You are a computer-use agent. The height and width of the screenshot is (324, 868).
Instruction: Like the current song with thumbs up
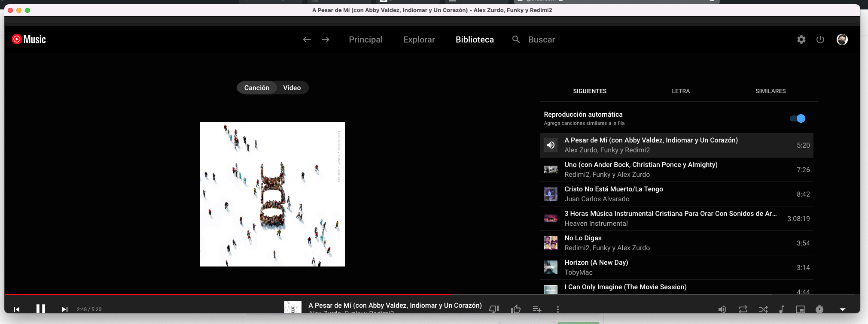tap(516, 309)
